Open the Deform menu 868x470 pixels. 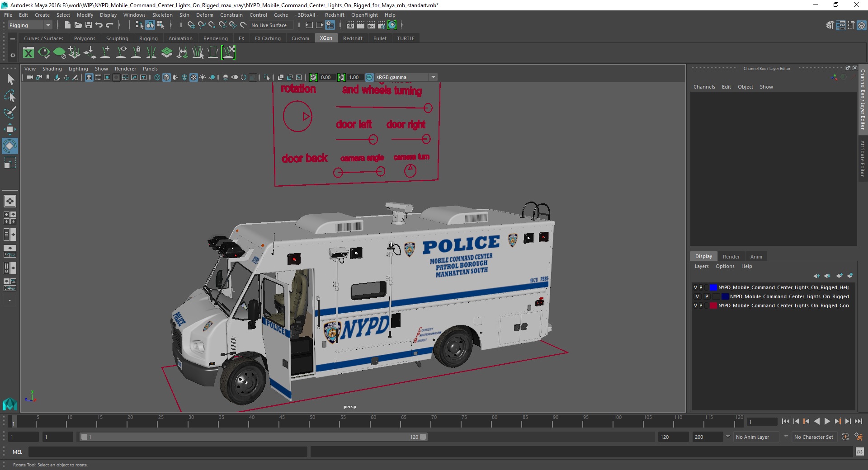tap(204, 15)
